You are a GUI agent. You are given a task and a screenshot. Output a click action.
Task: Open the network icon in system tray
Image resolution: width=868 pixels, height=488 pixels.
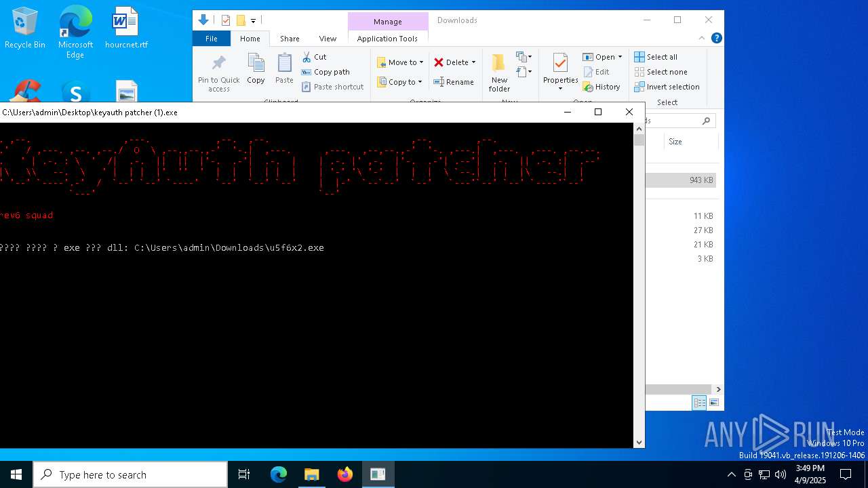764,474
